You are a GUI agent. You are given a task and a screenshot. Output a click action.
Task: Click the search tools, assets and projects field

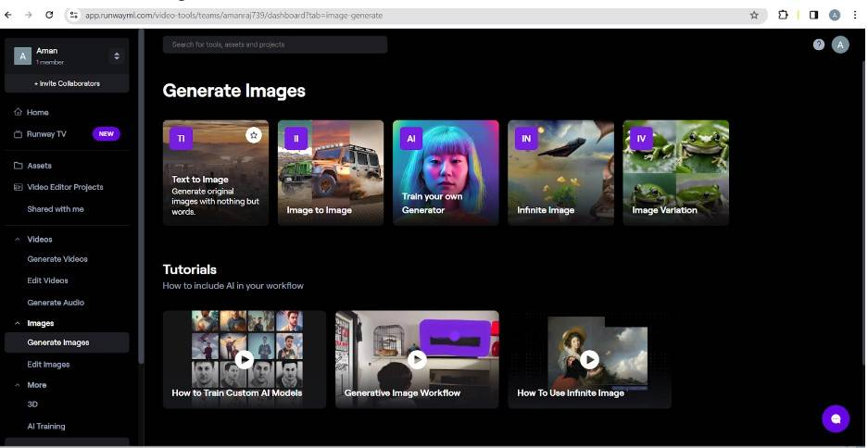point(275,44)
